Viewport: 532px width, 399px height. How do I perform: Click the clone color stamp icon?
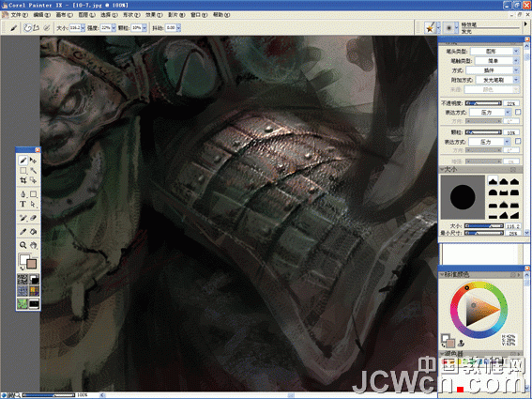(462, 343)
